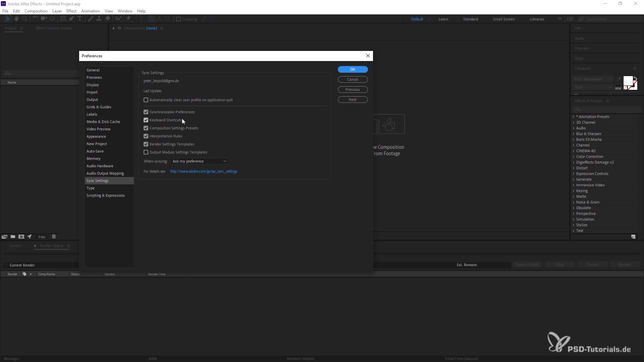Viewport: 644px width, 362px height.
Task: Click the white fill color swatch in Character panel
Action: tap(627, 81)
